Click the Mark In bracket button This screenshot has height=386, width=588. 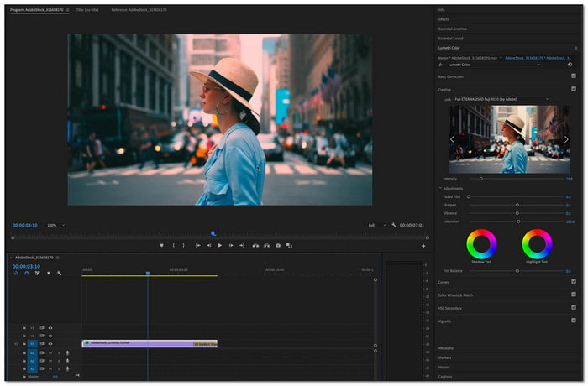pos(173,246)
